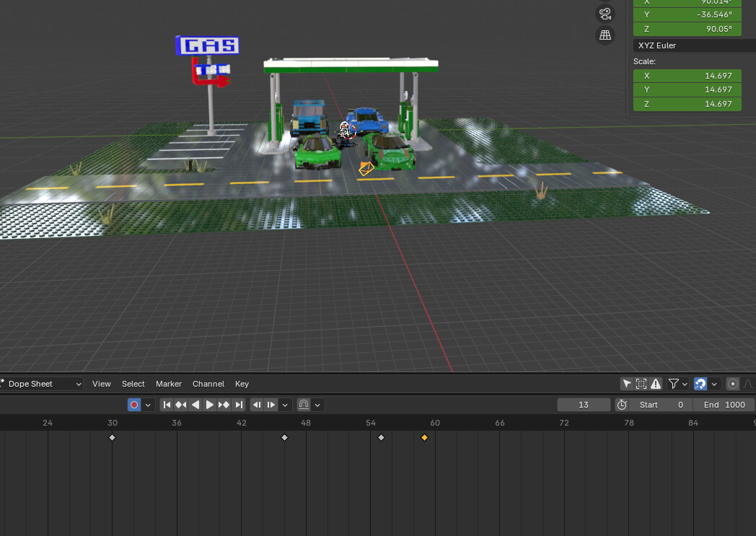Click the current frame field showing 13
Screen dimensions: 756x536
[x=584, y=405]
